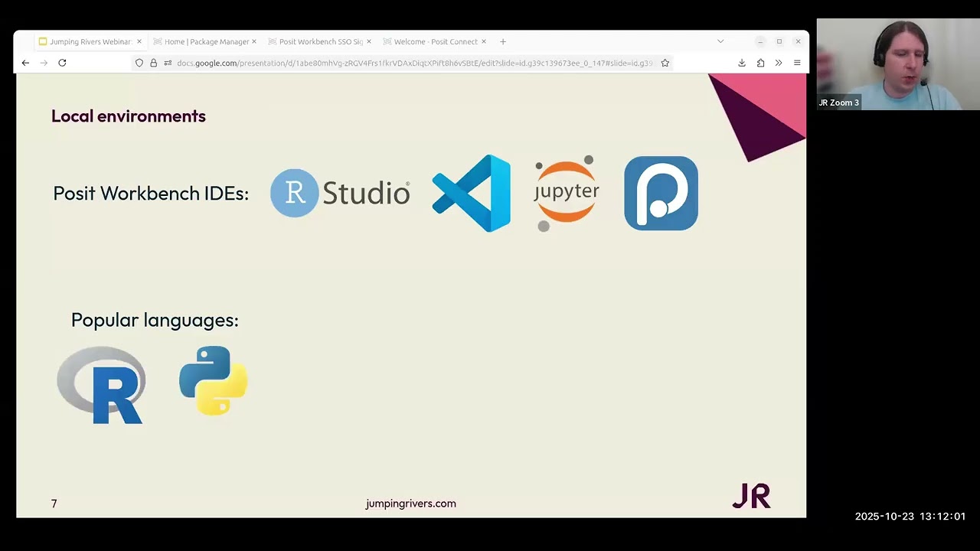The width and height of the screenshot is (980, 551).
Task: Click the Popular languages: text
Action: coord(155,320)
